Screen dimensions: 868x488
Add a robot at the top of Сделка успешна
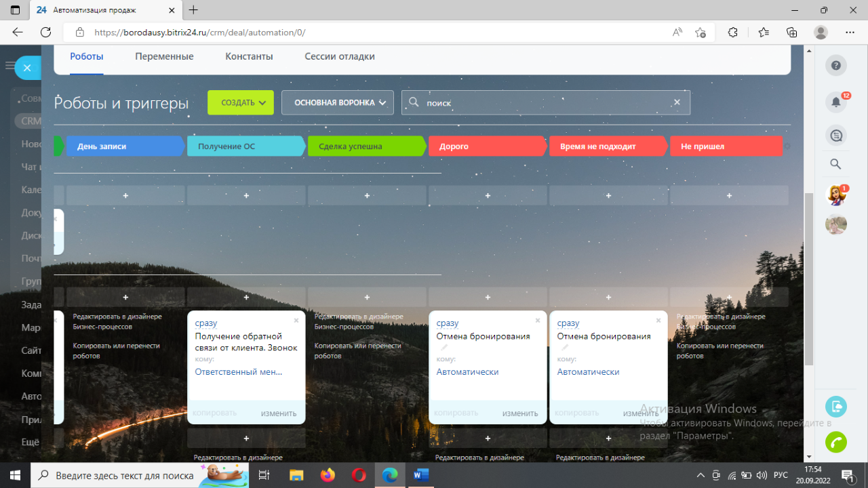[367, 297]
